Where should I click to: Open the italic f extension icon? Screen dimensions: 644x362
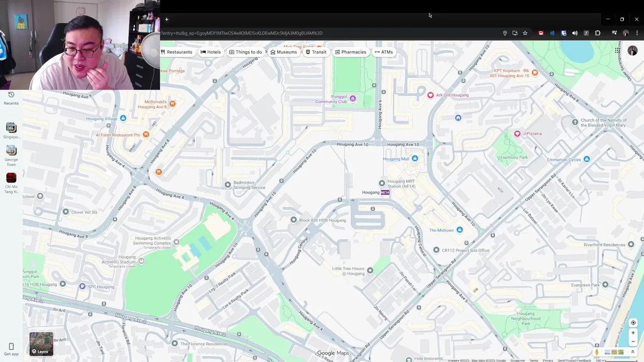(586, 33)
